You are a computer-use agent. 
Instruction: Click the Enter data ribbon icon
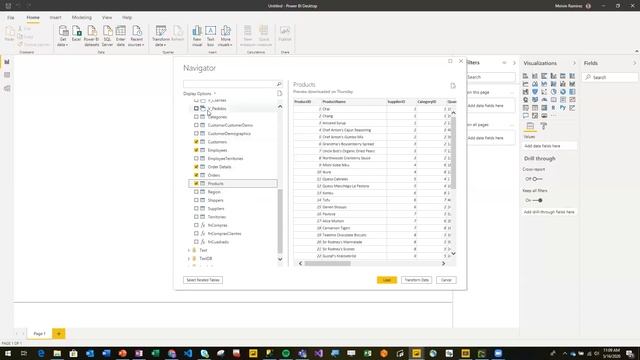click(120, 36)
